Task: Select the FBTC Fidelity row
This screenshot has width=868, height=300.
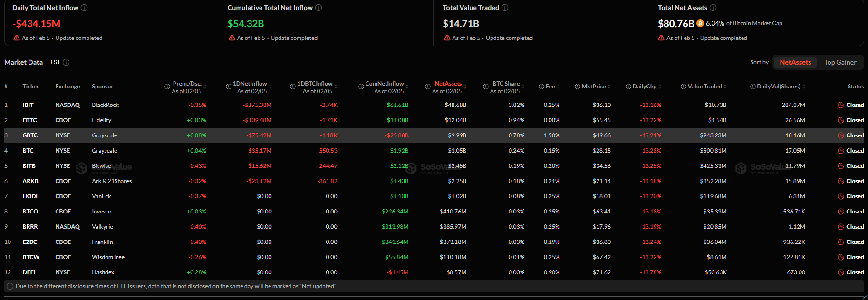Action: click(101, 120)
